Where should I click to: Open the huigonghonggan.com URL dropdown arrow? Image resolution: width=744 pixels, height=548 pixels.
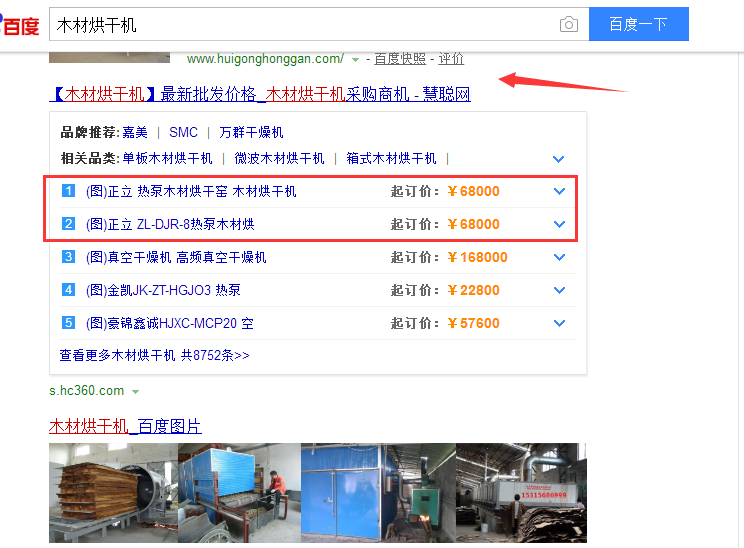(355, 60)
